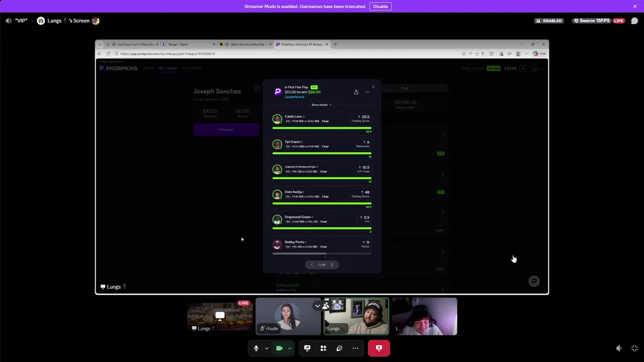The image size is (644, 362).
Task: Open camera options dropdown arrow
Action: coord(290,348)
